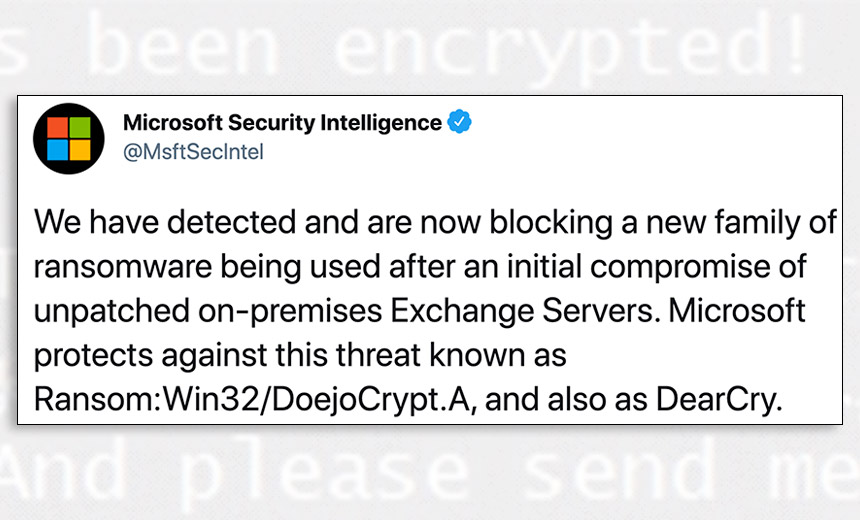
Task: Click the blue verified checkmark badge
Action: (460, 122)
